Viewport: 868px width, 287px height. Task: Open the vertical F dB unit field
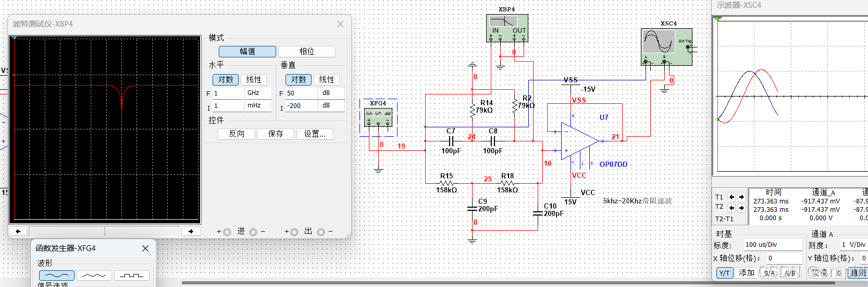point(331,93)
